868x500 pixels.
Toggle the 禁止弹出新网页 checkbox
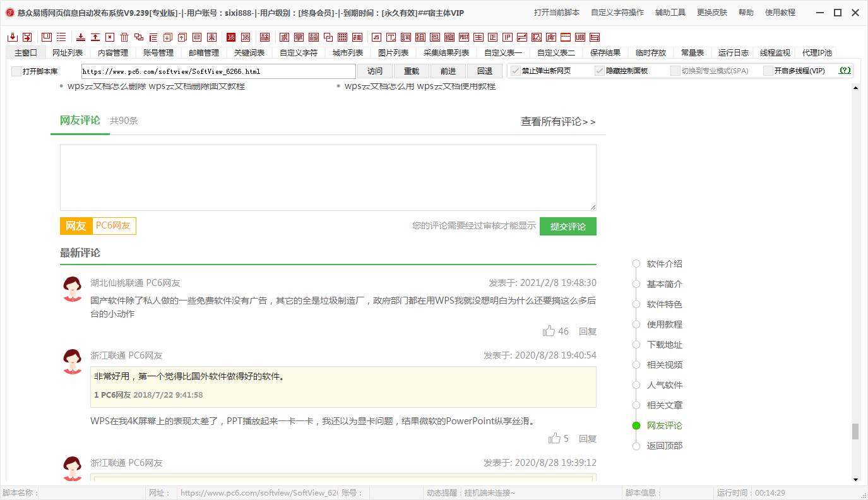(516, 71)
